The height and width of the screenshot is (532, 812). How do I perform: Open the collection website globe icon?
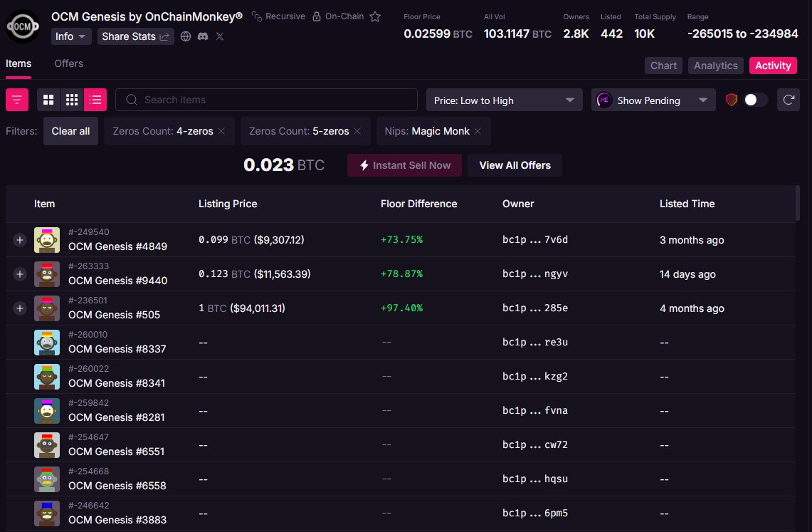(x=186, y=36)
